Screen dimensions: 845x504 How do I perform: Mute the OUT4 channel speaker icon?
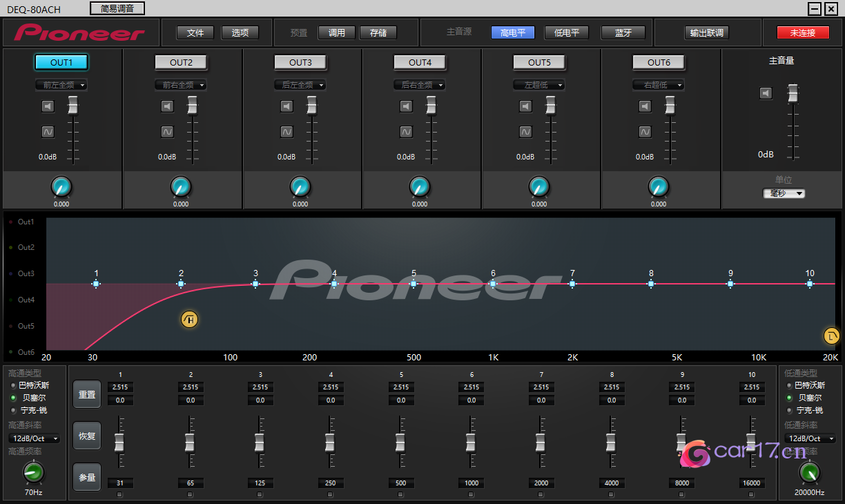406,106
